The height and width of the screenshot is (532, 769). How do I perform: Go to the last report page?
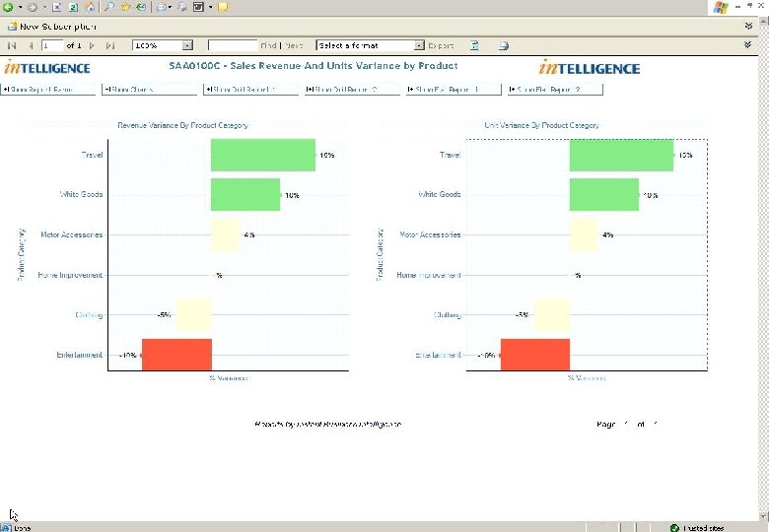coord(110,45)
